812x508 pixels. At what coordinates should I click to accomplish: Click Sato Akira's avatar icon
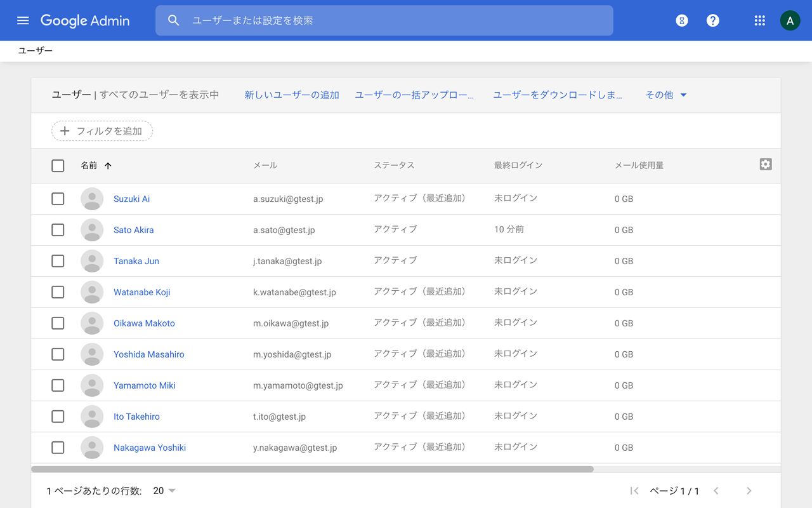pyautogui.click(x=92, y=230)
